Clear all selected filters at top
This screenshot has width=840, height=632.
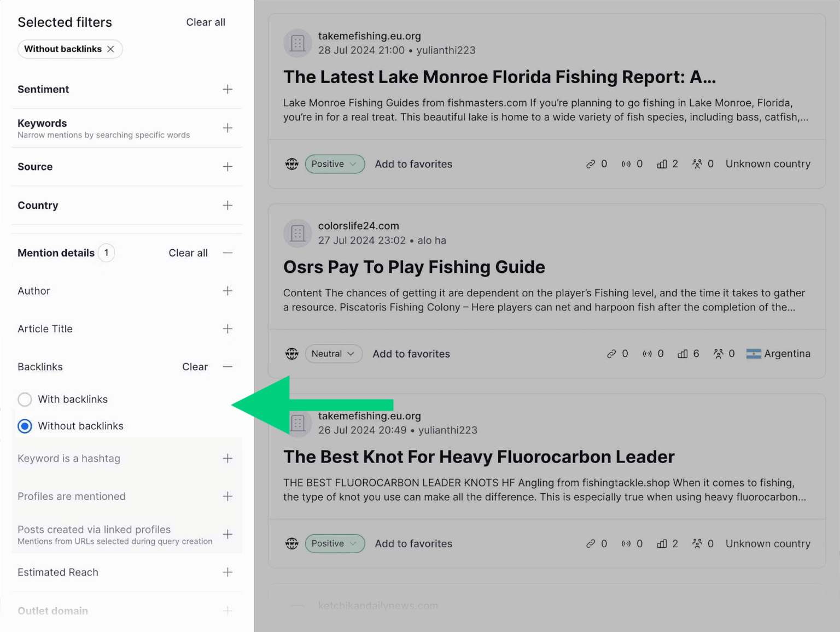pos(205,22)
